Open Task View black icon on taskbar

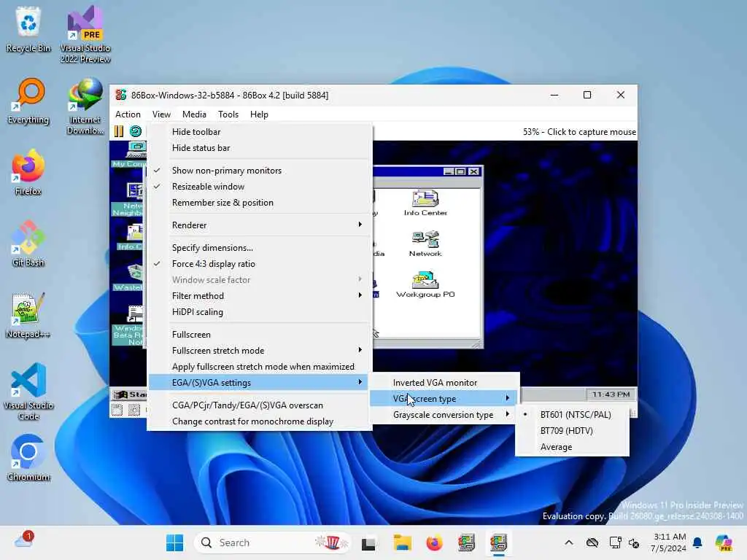click(x=368, y=542)
